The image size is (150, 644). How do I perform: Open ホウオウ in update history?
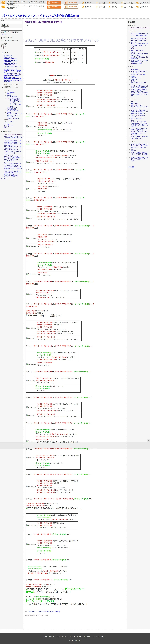[x=133, y=49]
